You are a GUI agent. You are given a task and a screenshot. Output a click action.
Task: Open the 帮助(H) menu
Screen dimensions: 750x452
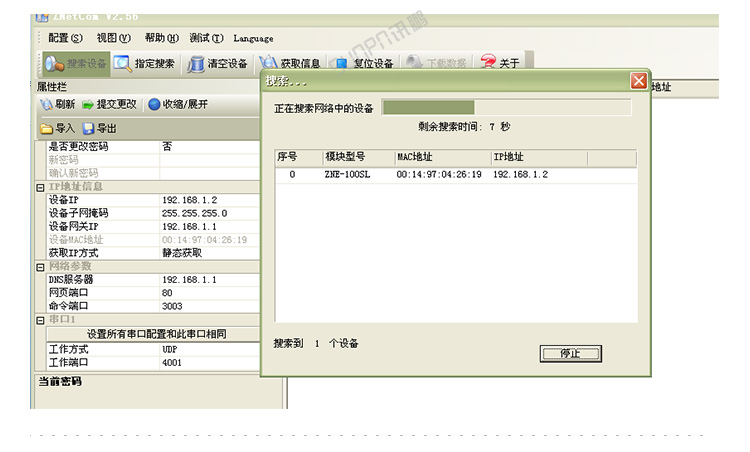coord(162,38)
